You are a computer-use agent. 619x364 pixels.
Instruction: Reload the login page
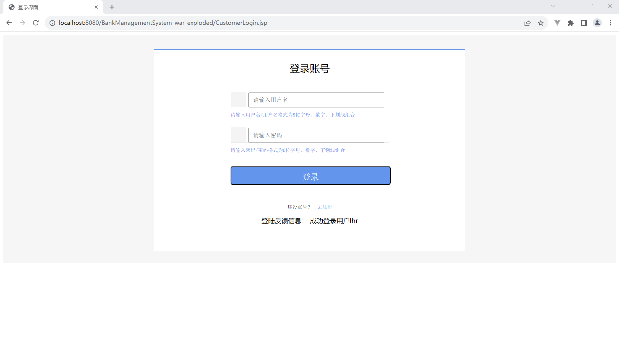click(36, 23)
